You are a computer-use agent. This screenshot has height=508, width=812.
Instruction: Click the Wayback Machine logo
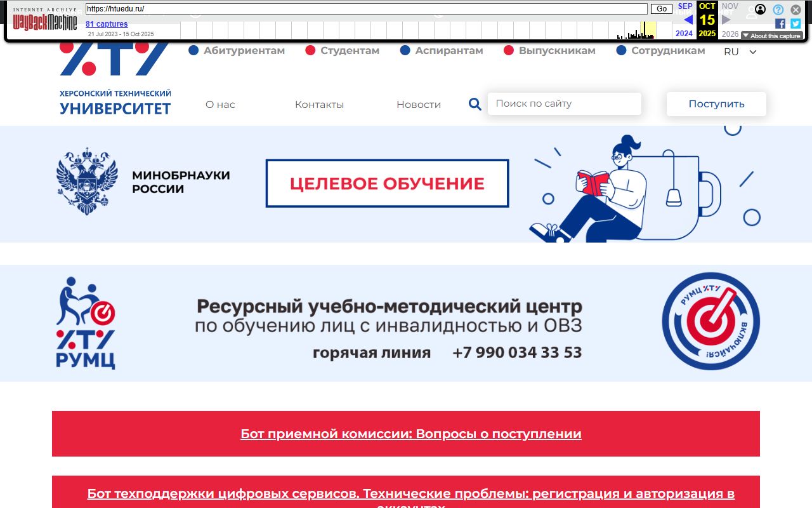pos(45,21)
